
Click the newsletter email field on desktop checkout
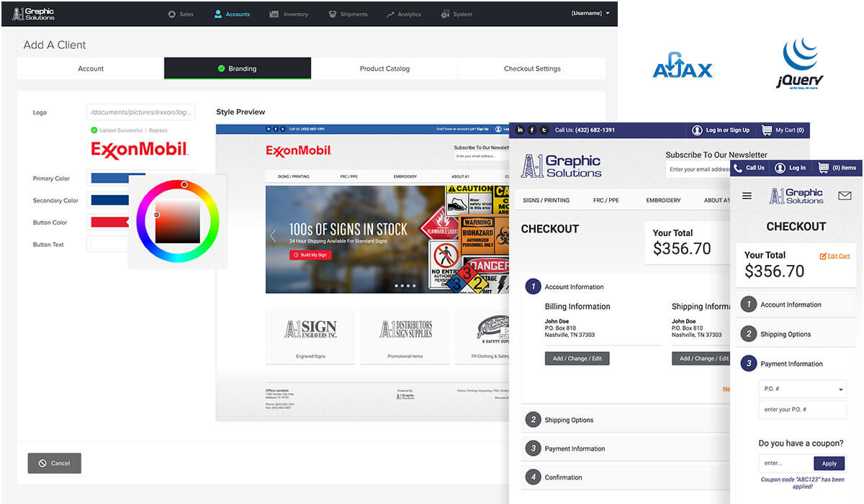click(698, 169)
